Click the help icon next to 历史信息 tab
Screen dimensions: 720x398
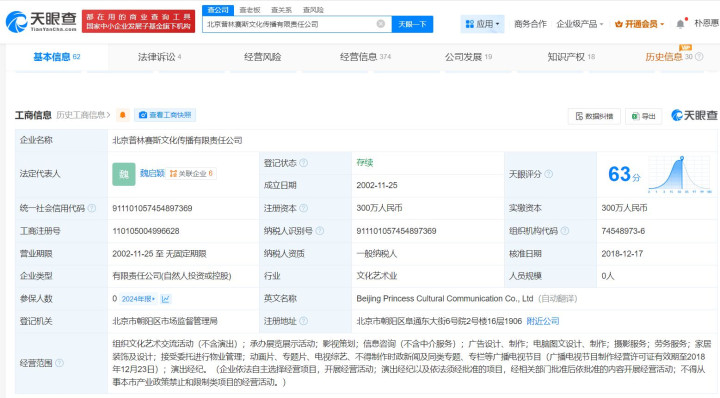click(699, 57)
